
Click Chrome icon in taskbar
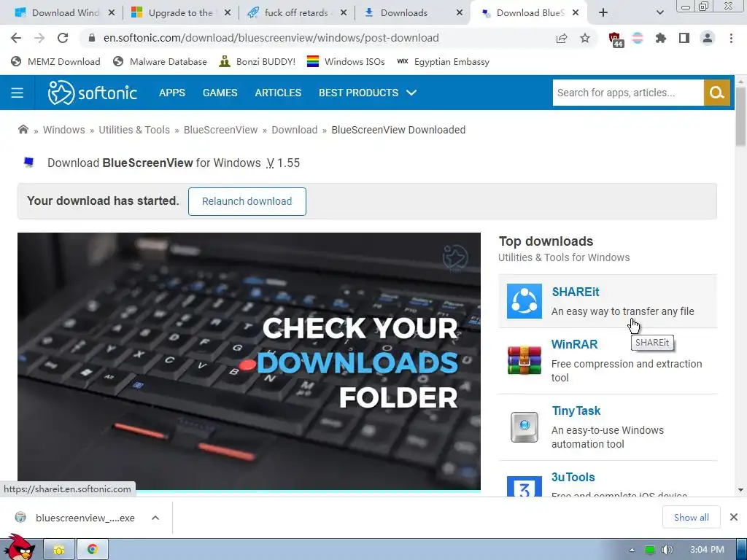93,550
